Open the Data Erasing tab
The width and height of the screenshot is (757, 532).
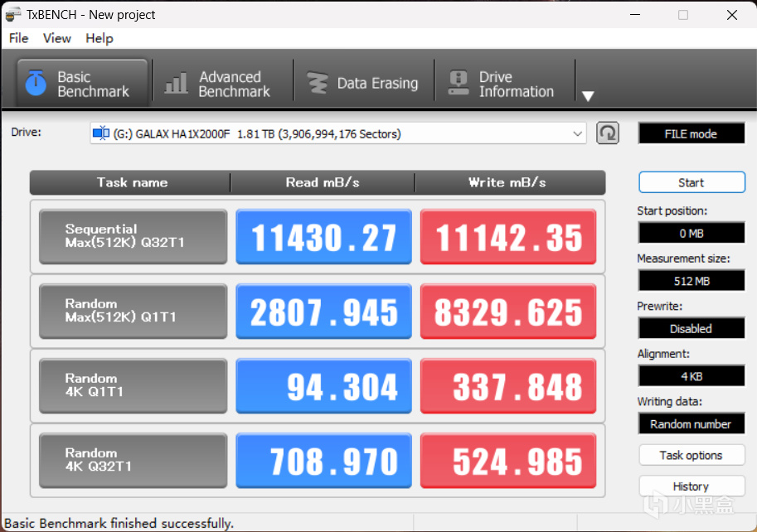[x=363, y=84]
